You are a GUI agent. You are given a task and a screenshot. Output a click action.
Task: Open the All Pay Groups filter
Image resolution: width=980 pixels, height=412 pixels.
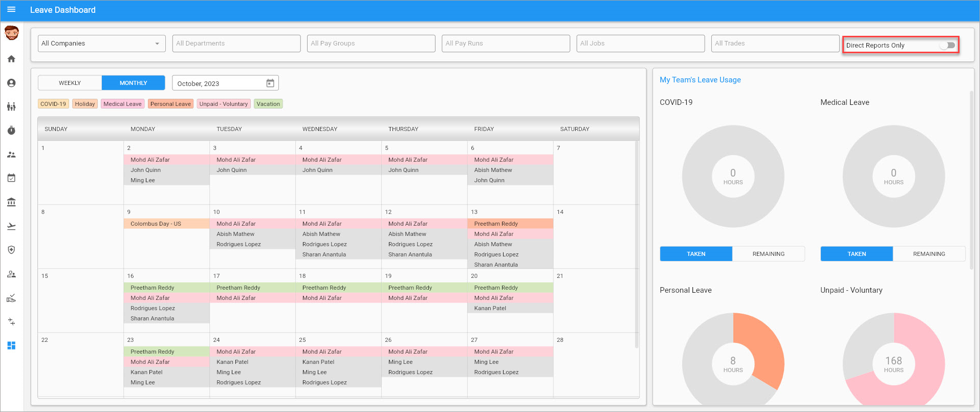click(x=371, y=44)
